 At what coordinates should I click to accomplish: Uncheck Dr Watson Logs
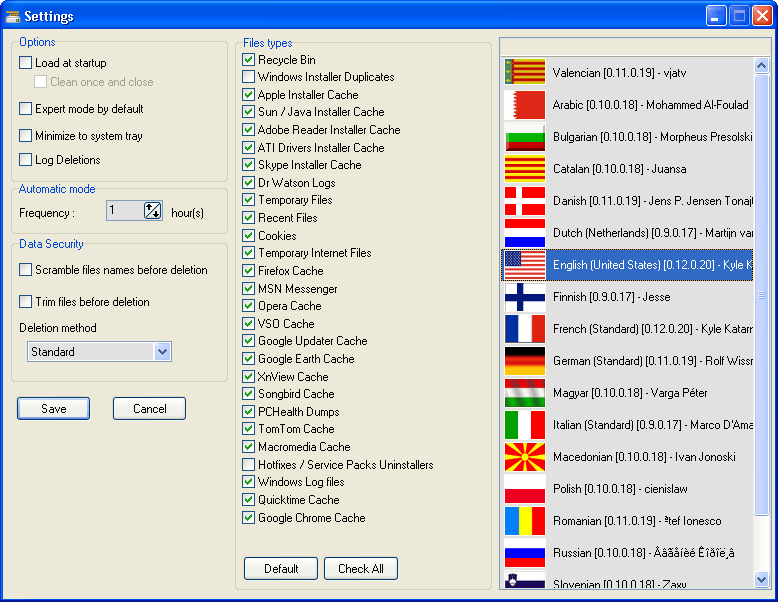[x=249, y=183]
